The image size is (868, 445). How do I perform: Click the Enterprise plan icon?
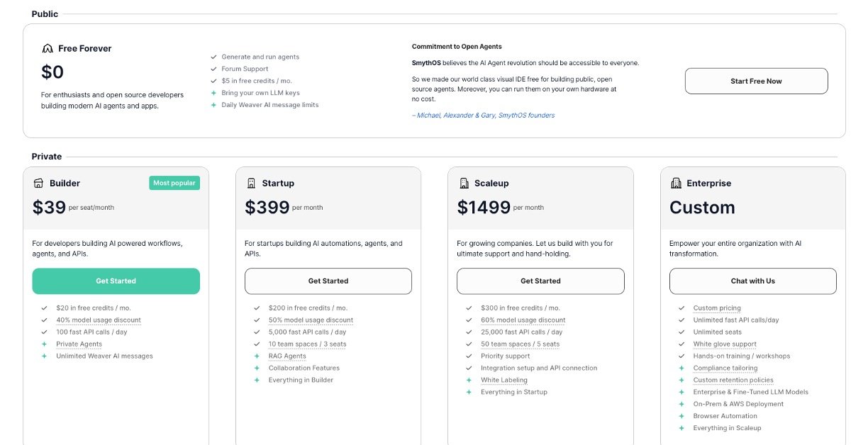click(x=676, y=183)
